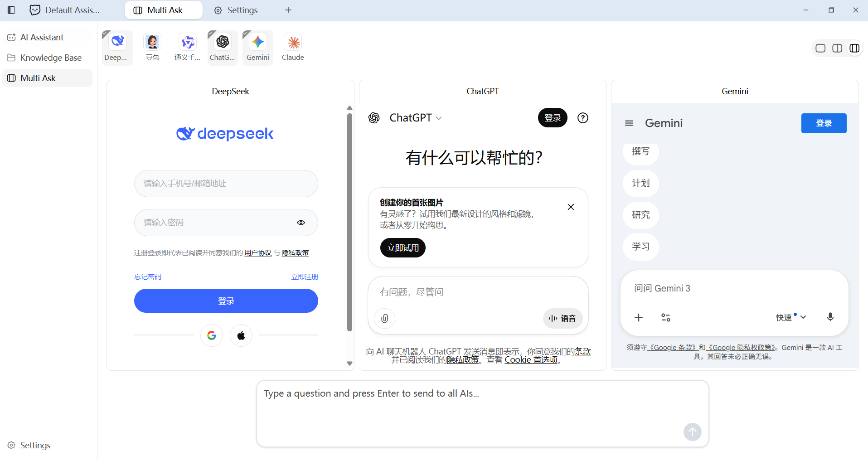Click the Gemini plus add icon

(639, 317)
